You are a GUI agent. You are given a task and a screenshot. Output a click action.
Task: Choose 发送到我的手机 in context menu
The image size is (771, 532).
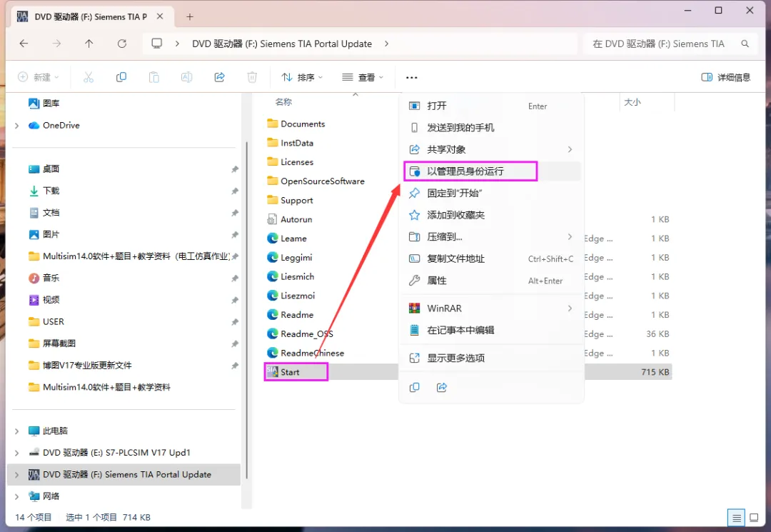click(x=492, y=127)
